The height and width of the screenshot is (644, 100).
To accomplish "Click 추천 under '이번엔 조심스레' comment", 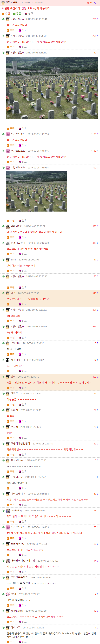I will (6, 13).
